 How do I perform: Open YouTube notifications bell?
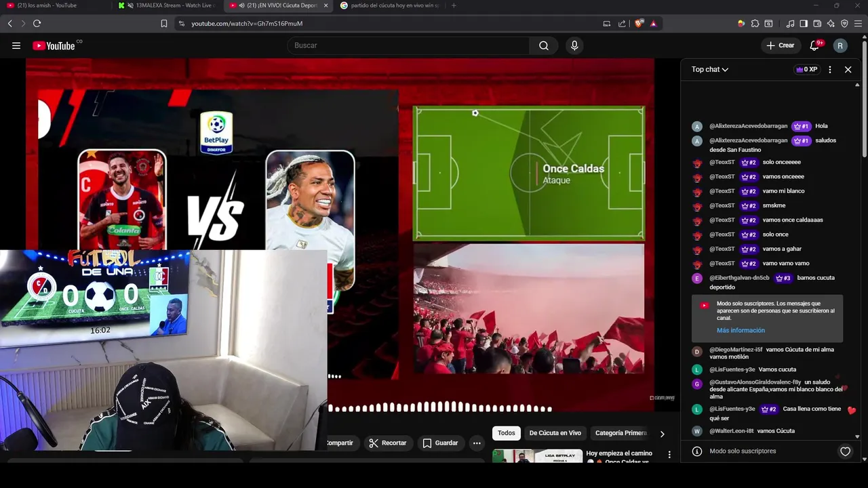click(815, 45)
